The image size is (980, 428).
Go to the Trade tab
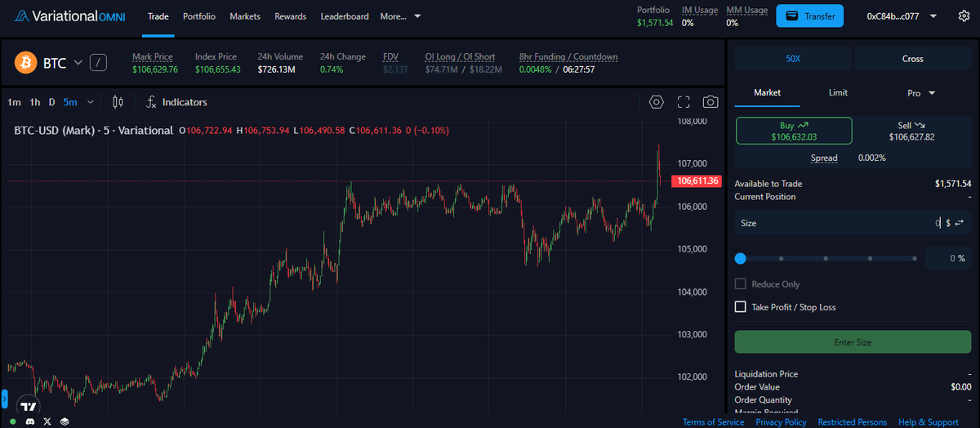click(158, 16)
